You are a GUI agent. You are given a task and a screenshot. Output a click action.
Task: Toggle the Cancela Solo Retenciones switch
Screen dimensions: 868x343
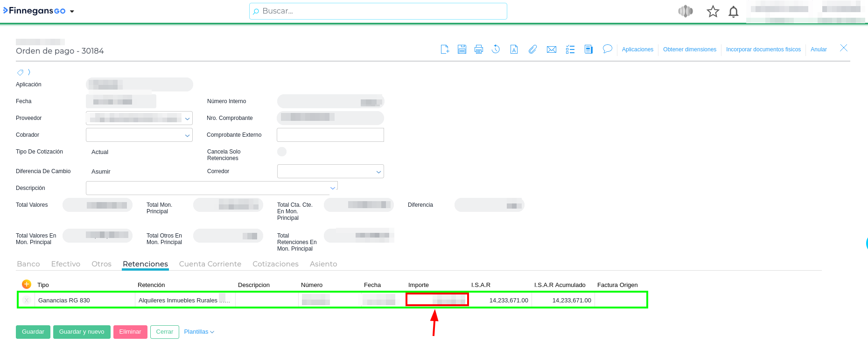[282, 152]
